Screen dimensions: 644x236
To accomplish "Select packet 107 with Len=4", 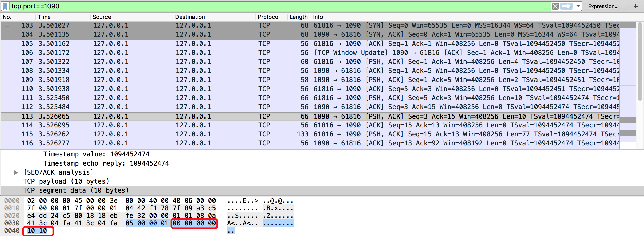I will (310, 62).
